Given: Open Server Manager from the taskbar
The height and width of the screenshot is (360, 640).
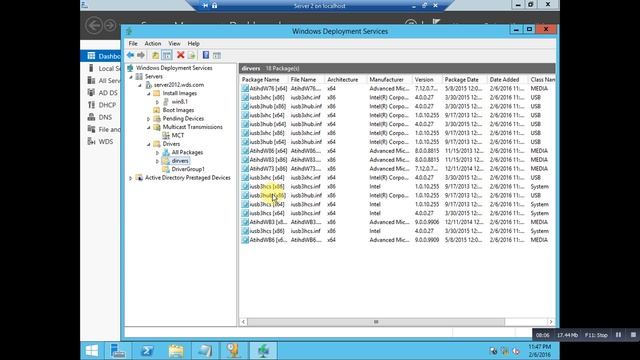Looking at the screenshot, I should 118,351.
